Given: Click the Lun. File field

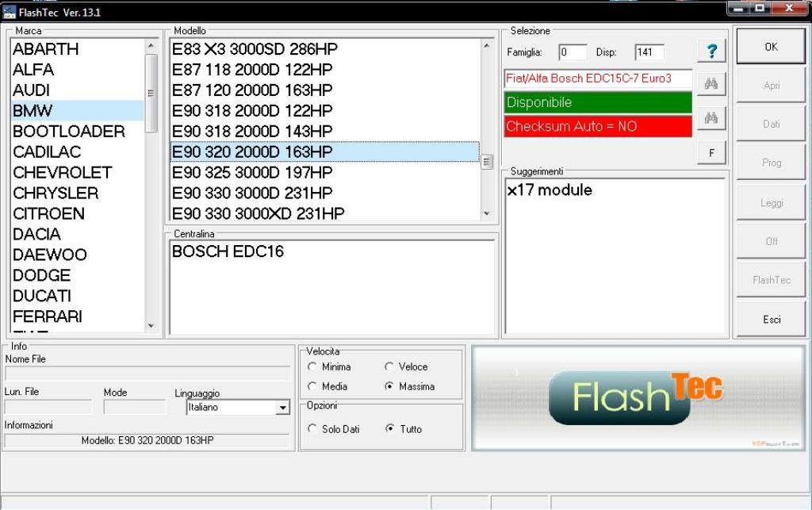Looking at the screenshot, I should tap(48, 407).
